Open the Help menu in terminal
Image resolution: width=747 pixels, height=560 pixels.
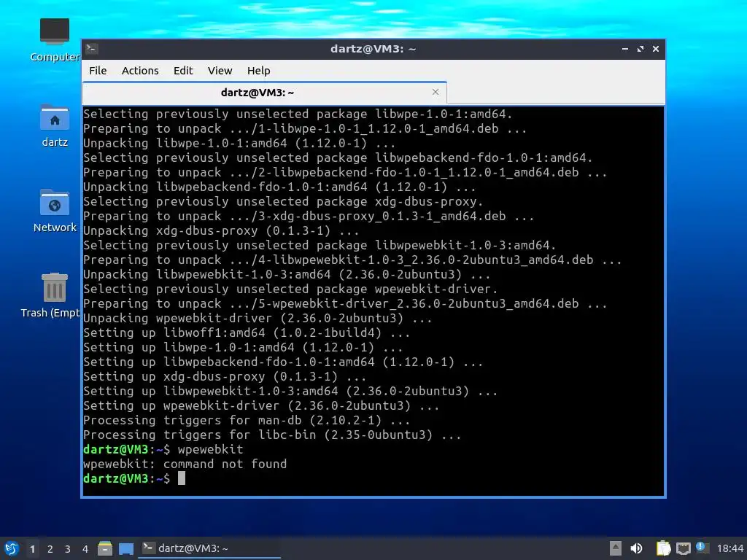click(x=259, y=71)
